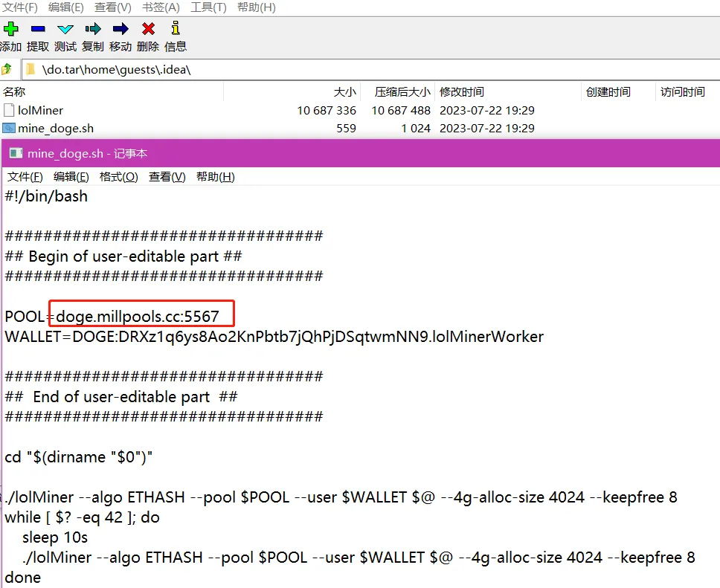Click the Copy (复制) arrow icon
The width and height of the screenshot is (720, 588).
[x=93, y=29]
